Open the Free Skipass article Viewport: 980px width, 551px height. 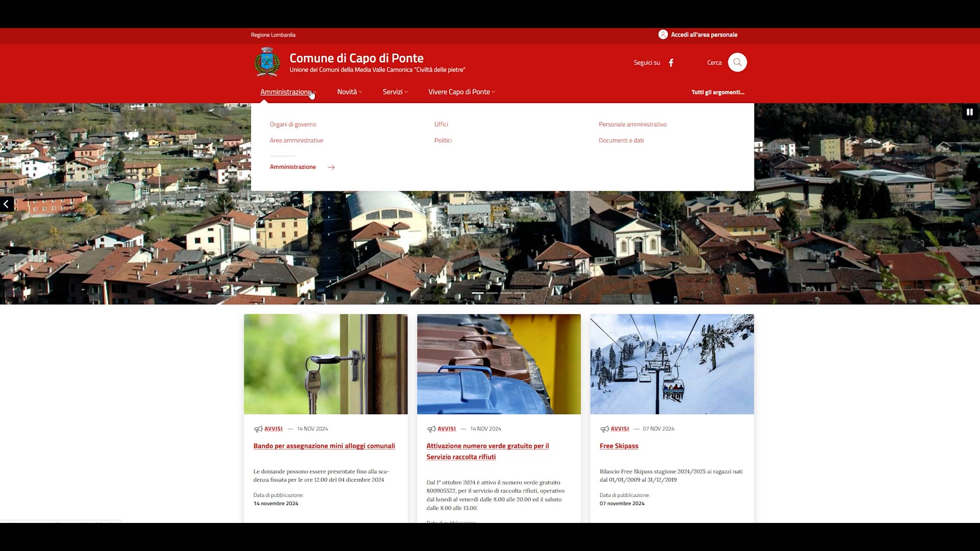pos(619,446)
